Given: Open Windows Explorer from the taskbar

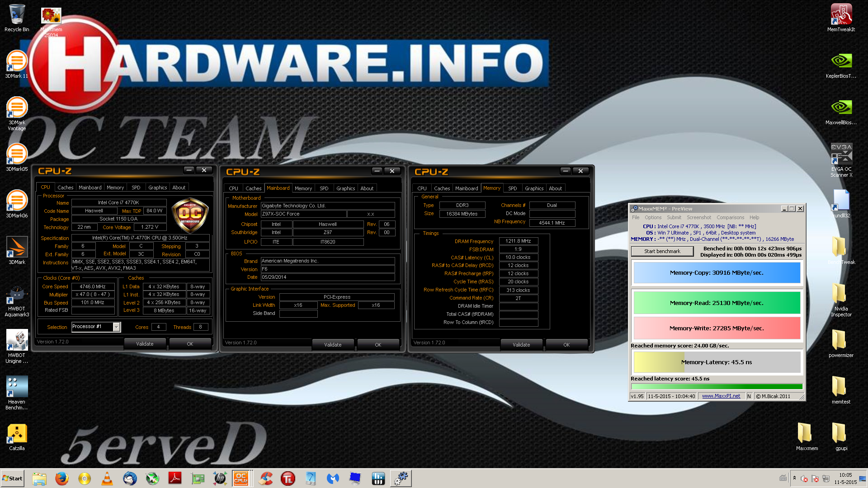Looking at the screenshot, I should point(39,478).
